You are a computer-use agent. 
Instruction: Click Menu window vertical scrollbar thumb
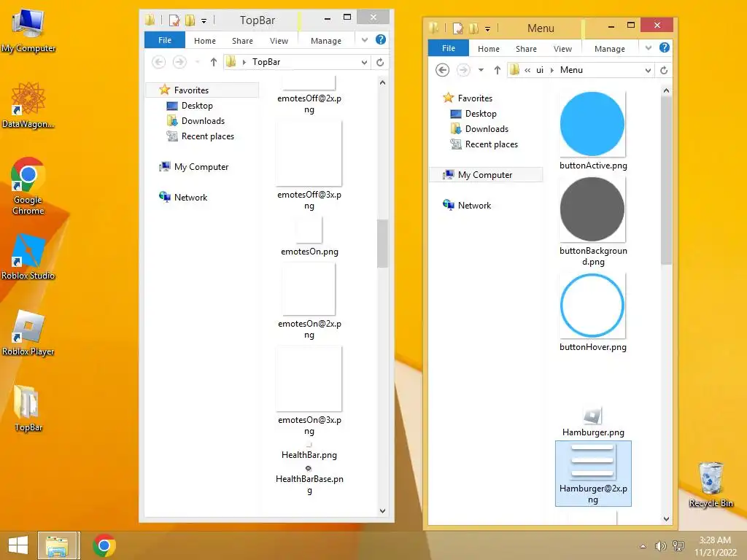coord(666,179)
